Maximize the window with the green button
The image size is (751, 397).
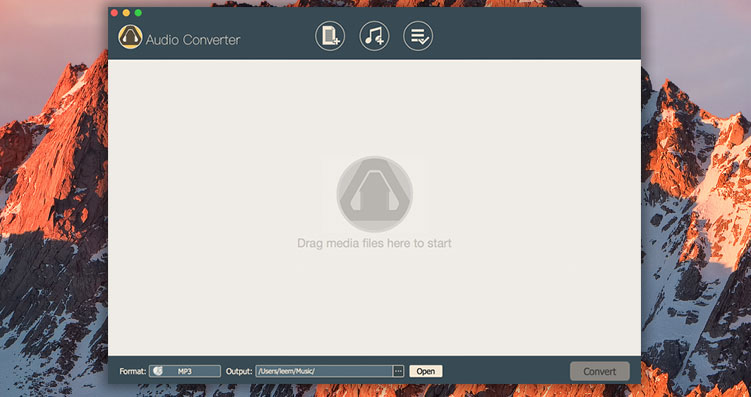point(138,13)
